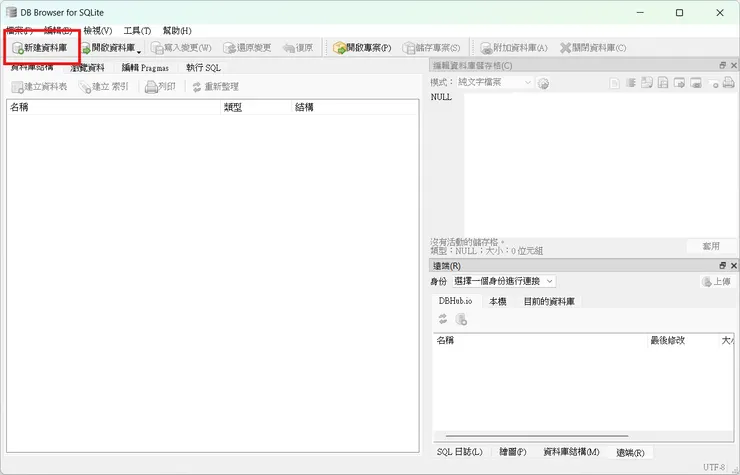Click the 名稱 column header in structure list
Image resolution: width=740 pixels, height=475 pixels.
(x=113, y=107)
